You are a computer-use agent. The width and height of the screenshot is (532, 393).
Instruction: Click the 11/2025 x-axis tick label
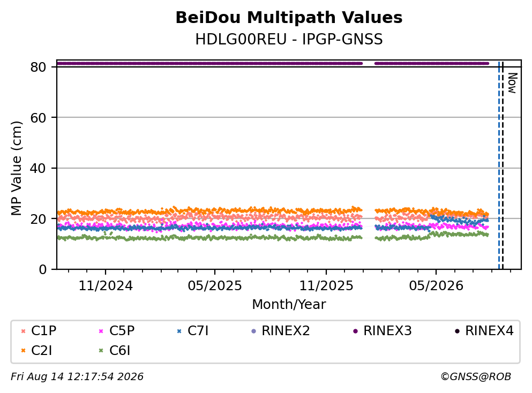pos(326,286)
